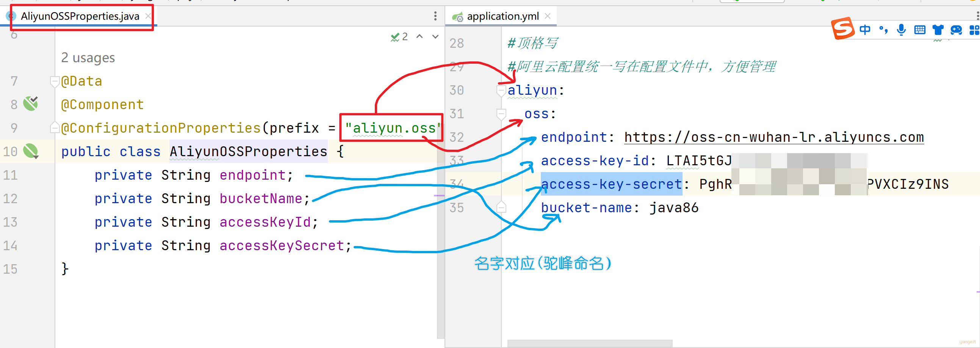Collapse the annotations fold marker at @Data

coord(55,82)
